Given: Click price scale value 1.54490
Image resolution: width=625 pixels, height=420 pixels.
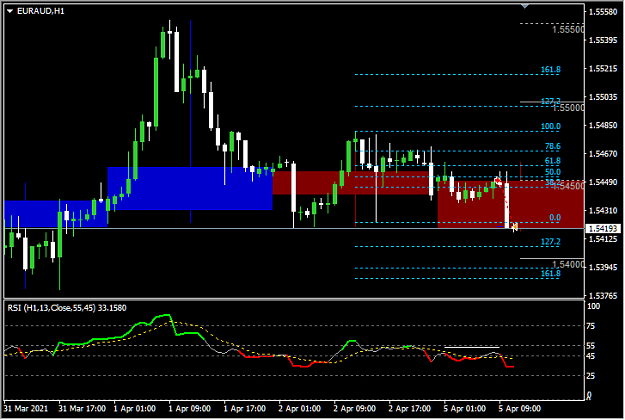Looking at the screenshot, I should pos(603,182).
